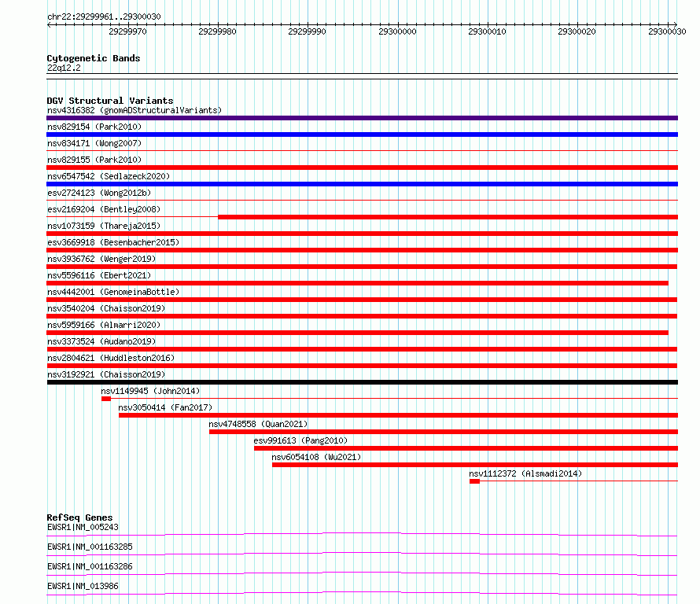The width and height of the screenshot is (700, 604).
Task: Click ruler position 29299970
Action: point(127,31)
